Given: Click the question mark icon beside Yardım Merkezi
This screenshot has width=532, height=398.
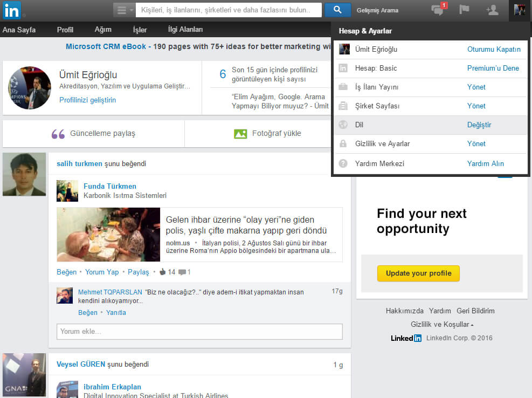Looking at the screenshot, I should 343,164.
